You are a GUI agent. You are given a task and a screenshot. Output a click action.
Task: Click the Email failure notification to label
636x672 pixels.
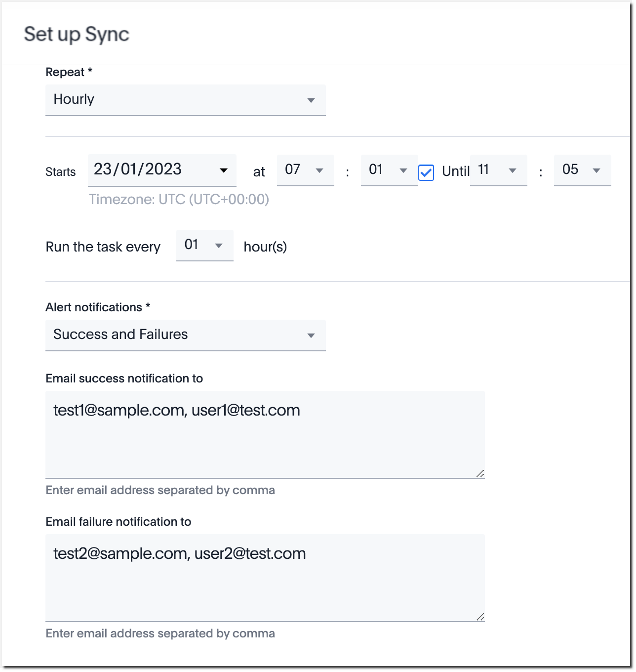pyautogui.click(x=118, y=522)
